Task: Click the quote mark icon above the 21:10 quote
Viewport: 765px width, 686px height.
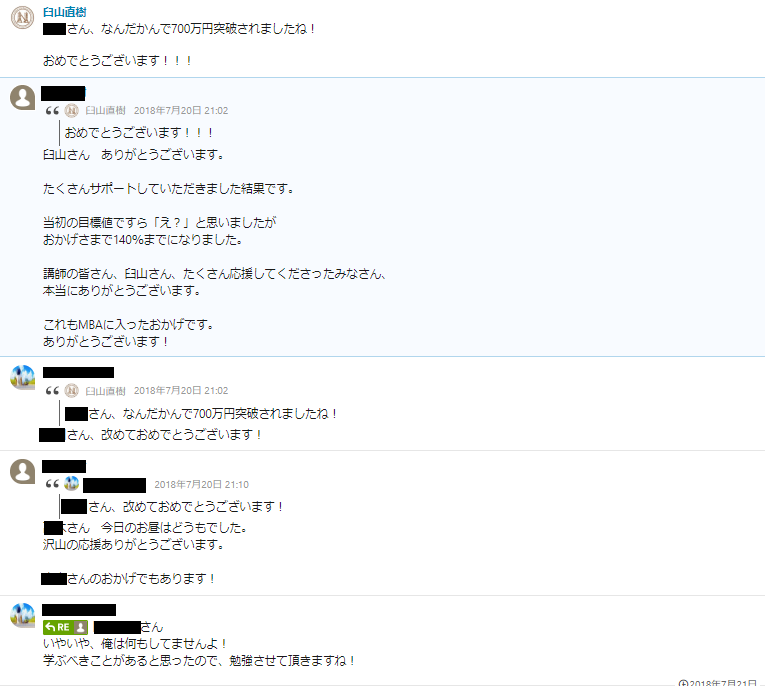Action: (x=52, y=484)
